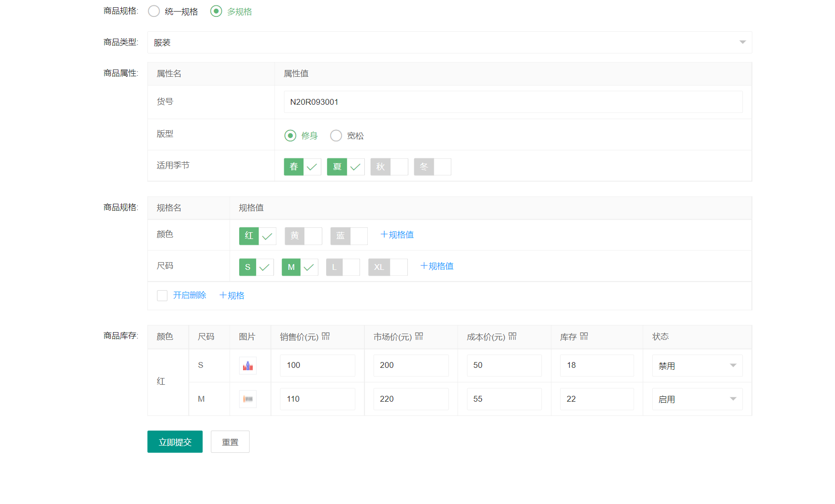Open the 启用 status dropdown

(x=697, y=399)
